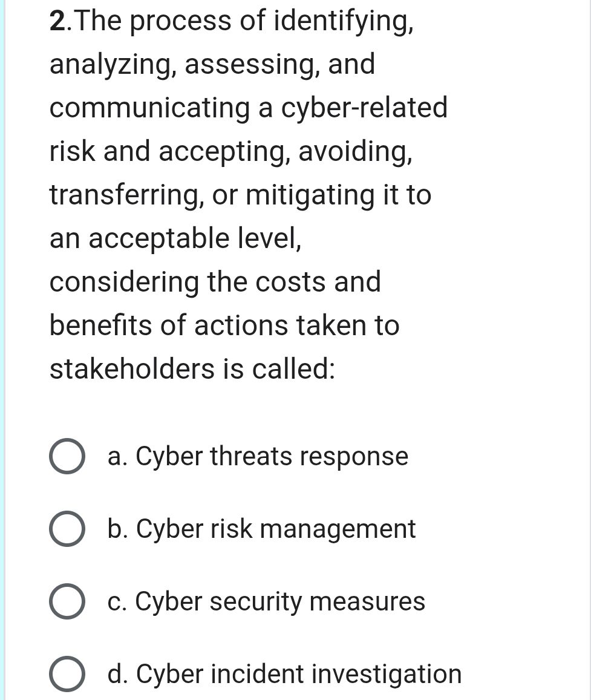Click the 'b. Cyber risk management' answer text
The width and height of the screenshot is (591, 700).
(x=261, y=529)
